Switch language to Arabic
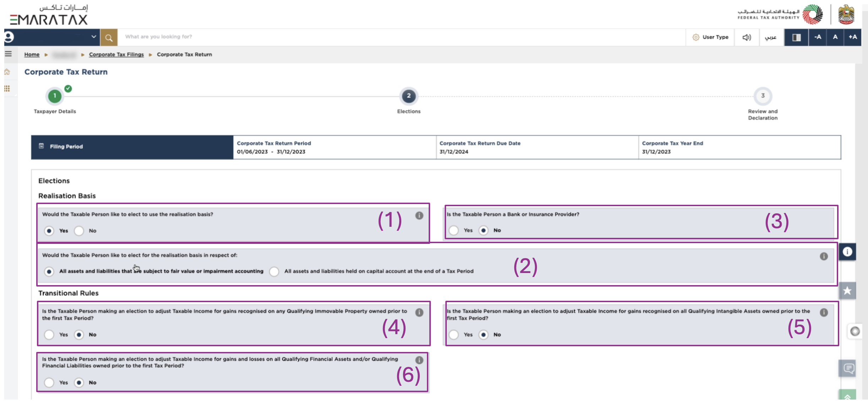This screenshot has height=401, width=868. coord(771,37)
